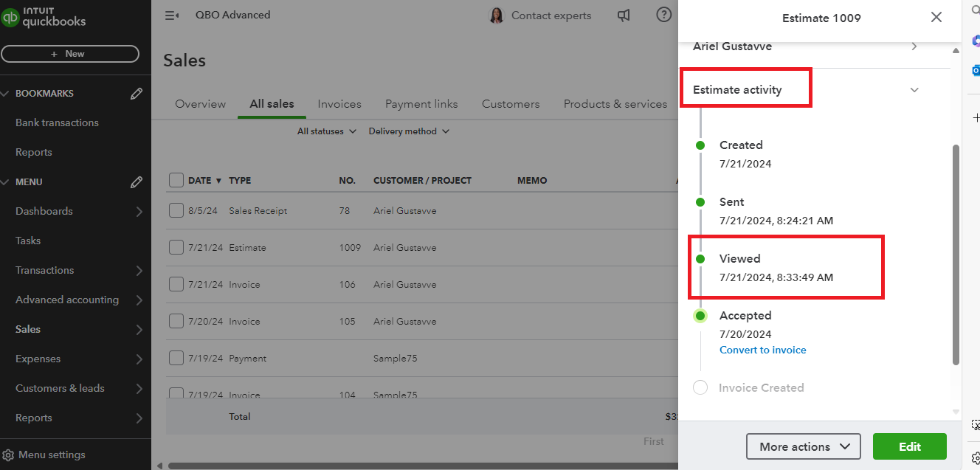Screen dimensions: 980x470
Task: Edit bookmarks with the pencil icon
Action: tap(137, 94)
